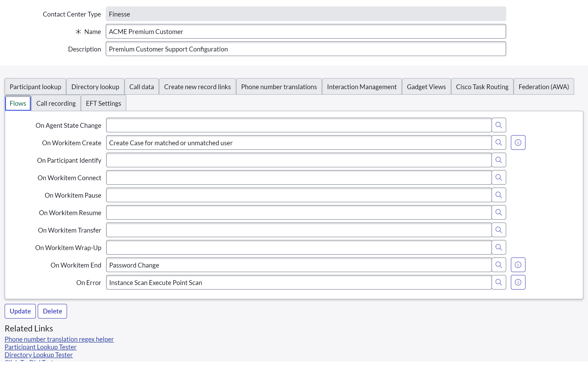Open Phone number translation regex helper link
The height and width of the screenshot is (382, 588).
pos(59,339)
